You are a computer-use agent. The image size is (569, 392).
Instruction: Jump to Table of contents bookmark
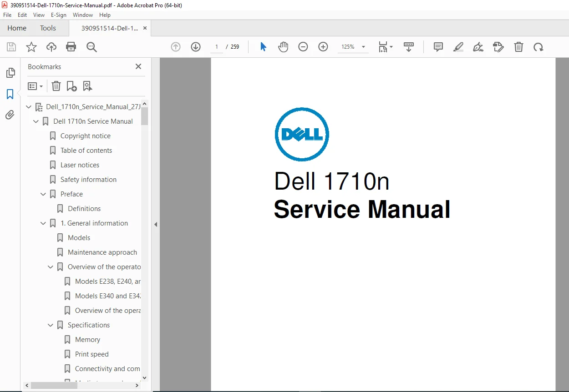tap(86, 151)
